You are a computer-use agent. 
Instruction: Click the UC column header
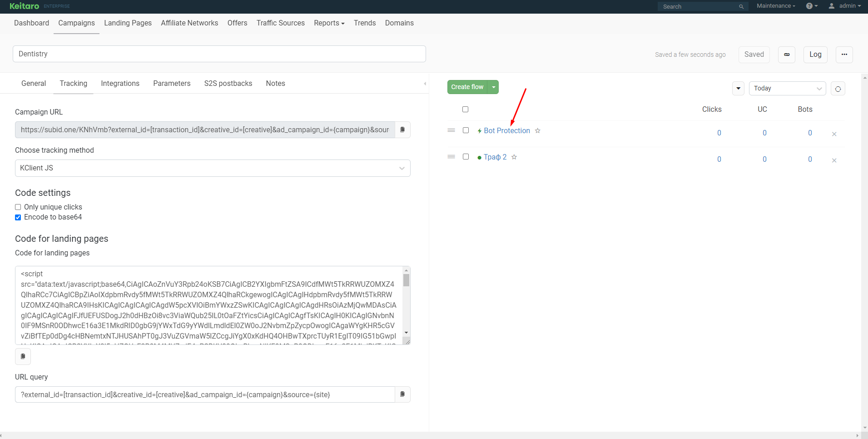point(762,110)
